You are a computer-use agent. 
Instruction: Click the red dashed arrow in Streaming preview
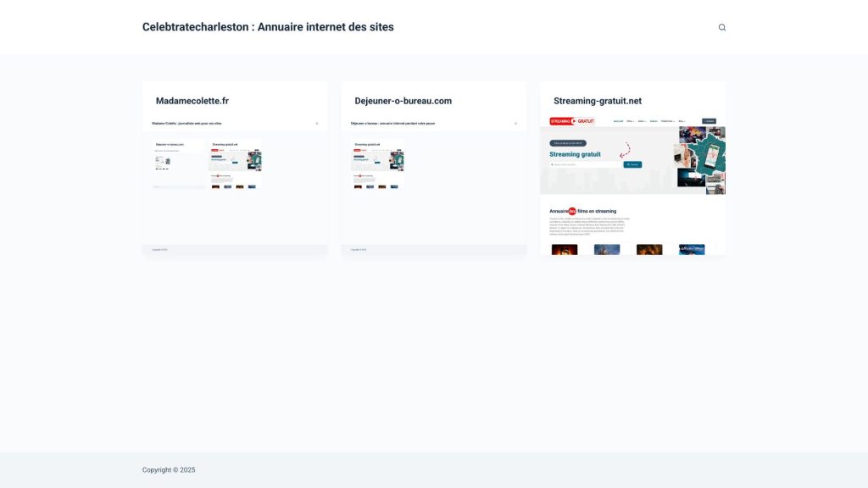click(626, 150)
